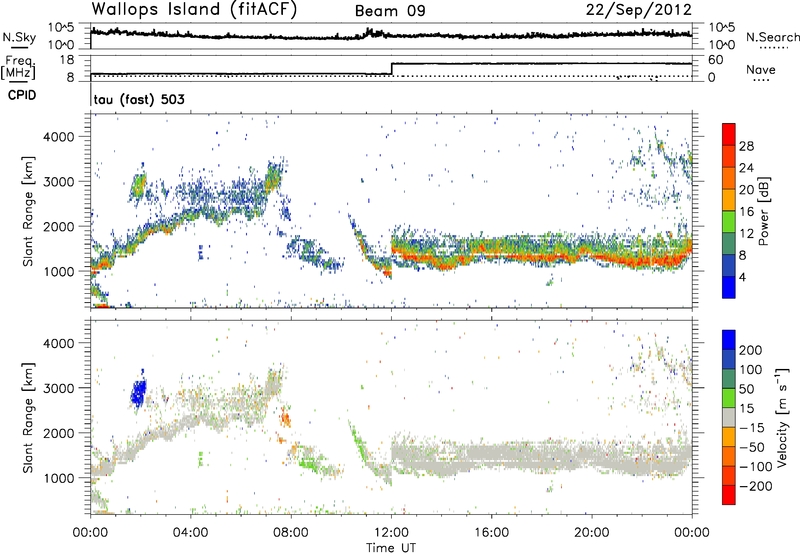Select the 'Freq. [MHz]' axis label

[18, 68]
